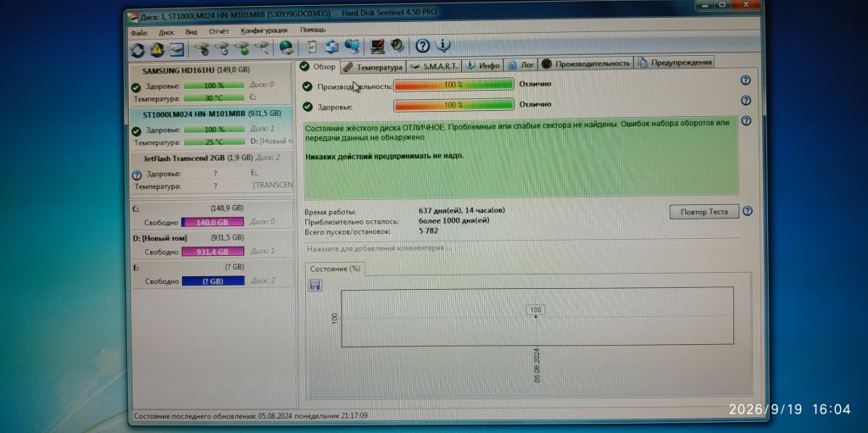
Task: Click the globe with disk toolbar icon
Action: (x=287, y=48)
